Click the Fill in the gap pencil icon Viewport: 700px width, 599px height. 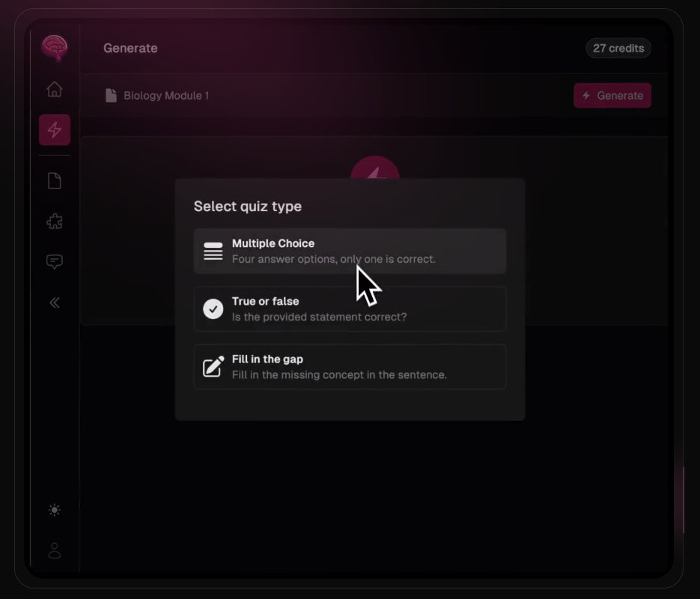point(213,366)
